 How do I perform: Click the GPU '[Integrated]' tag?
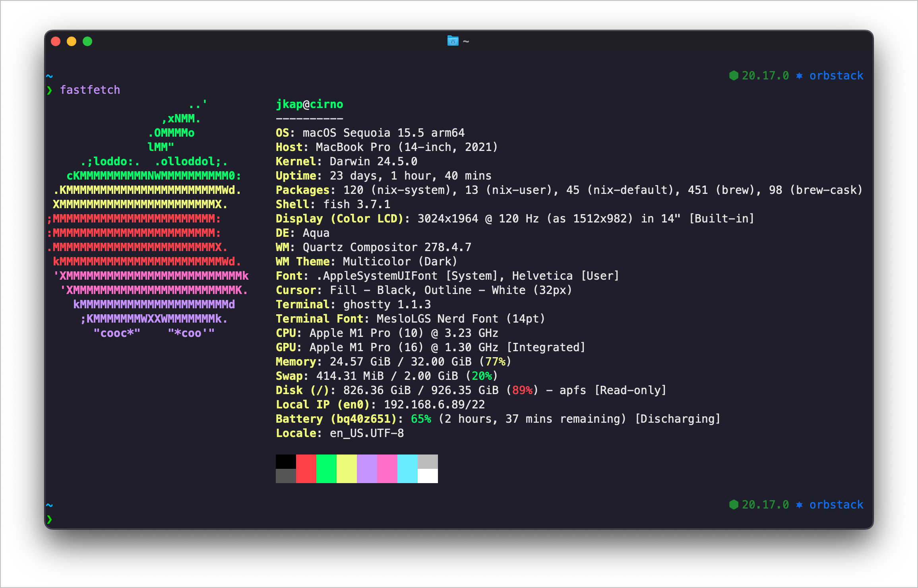(546, 348)
